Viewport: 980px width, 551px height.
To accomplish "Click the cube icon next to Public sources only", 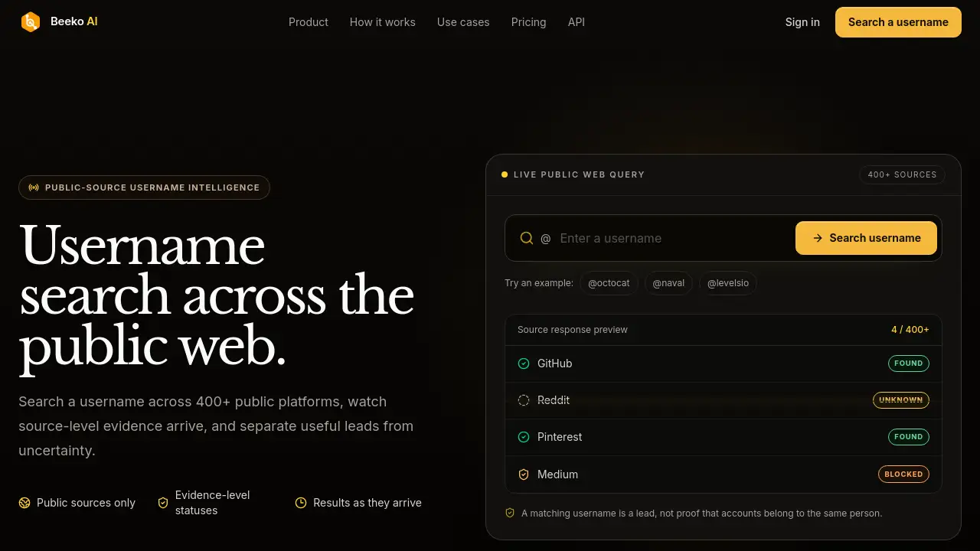I will (24, 503).
